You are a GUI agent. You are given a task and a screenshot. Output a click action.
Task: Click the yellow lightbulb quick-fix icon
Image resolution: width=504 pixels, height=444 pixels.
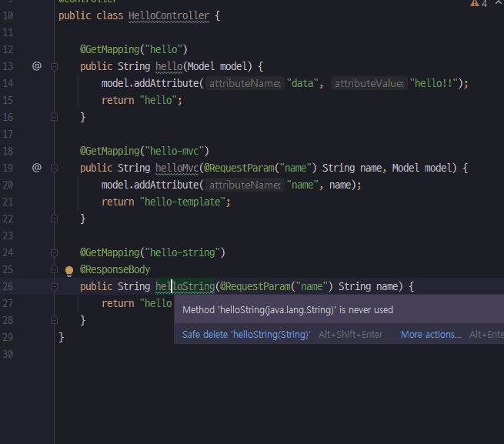(x=69, y=271)
